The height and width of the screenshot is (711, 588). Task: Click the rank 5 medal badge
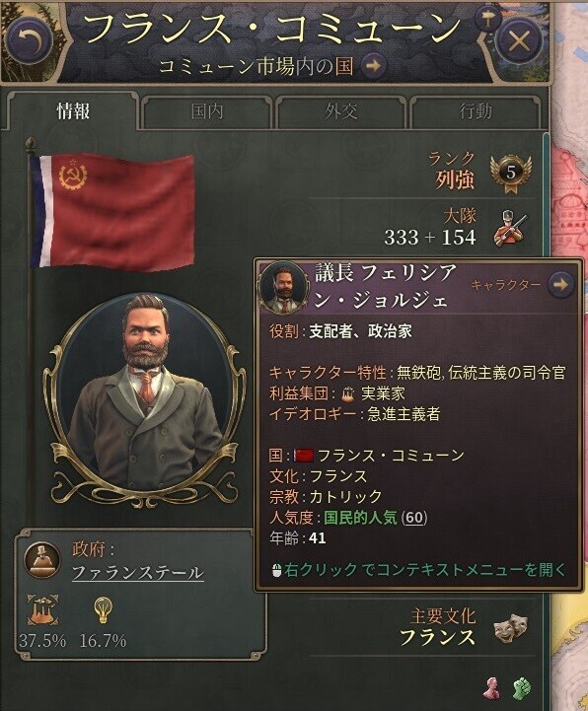tap(510, 175)
